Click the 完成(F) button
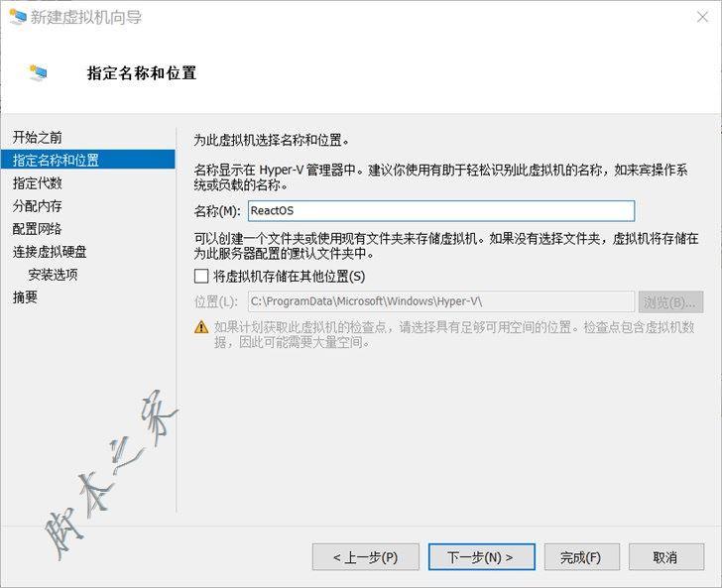 582,557
